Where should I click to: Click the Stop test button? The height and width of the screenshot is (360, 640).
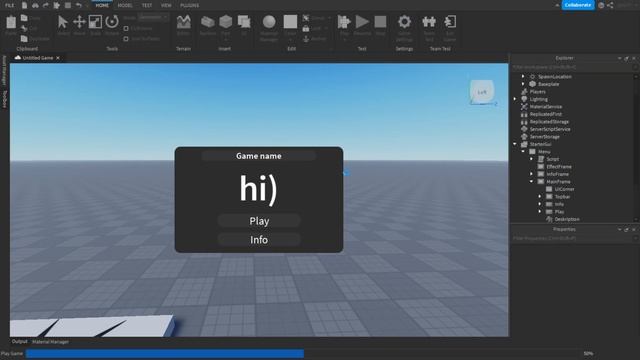coord(380,22)
